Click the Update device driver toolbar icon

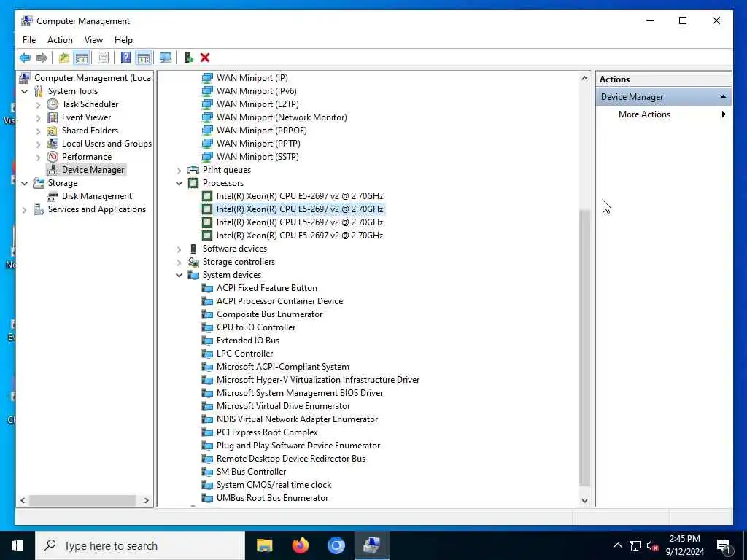189,58
